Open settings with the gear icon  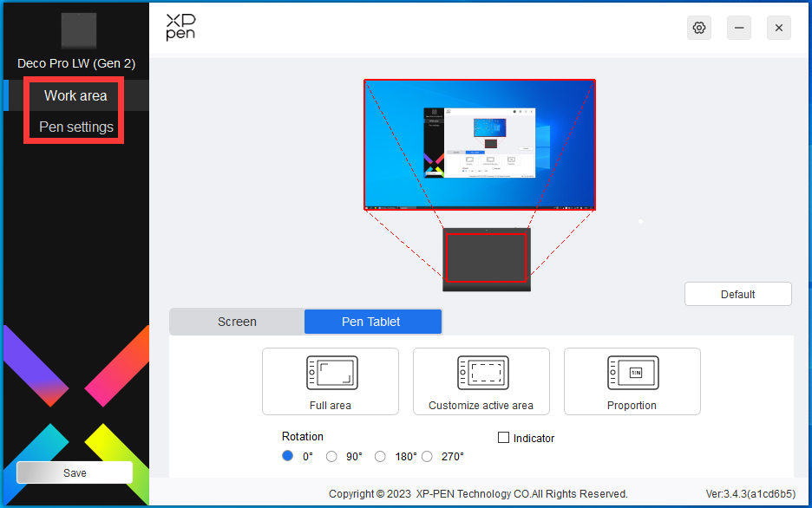699,28
